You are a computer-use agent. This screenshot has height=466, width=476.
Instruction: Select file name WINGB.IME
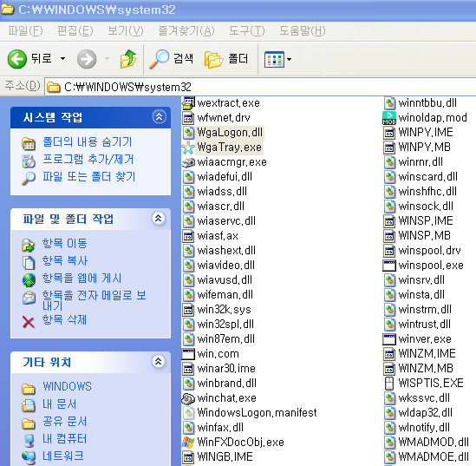click(x=225, y=456)
